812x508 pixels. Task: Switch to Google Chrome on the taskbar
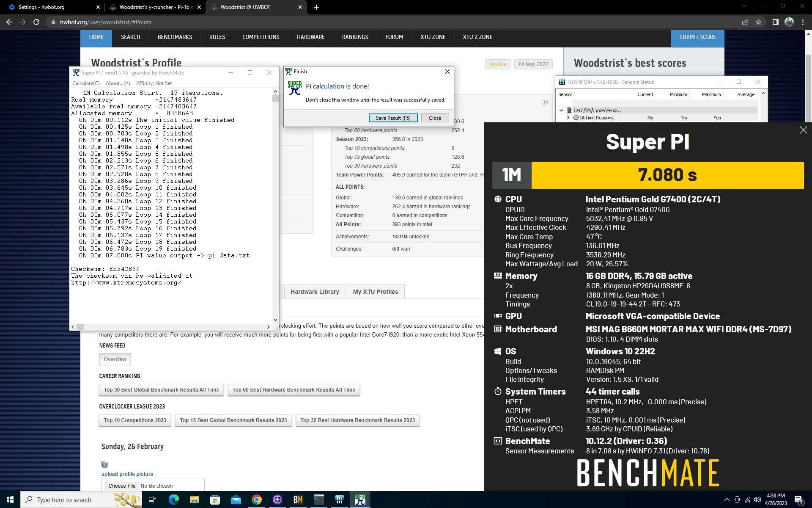pos(256,500)
